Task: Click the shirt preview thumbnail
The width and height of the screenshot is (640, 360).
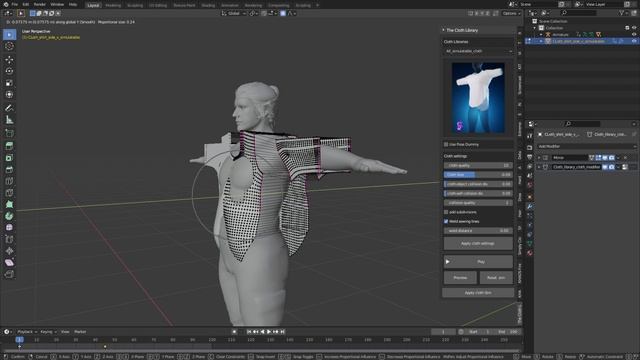Action: pos(478,98)
